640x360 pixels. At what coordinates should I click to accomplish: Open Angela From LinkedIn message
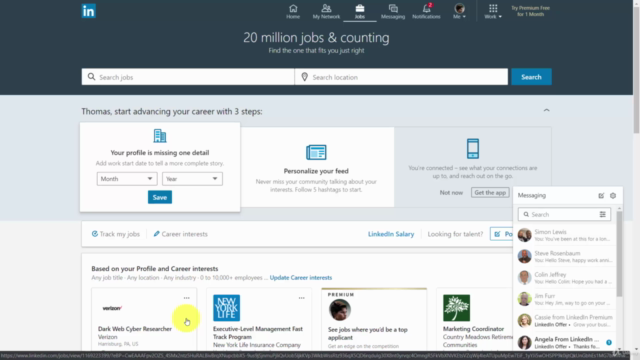click(x=565, y=342)
